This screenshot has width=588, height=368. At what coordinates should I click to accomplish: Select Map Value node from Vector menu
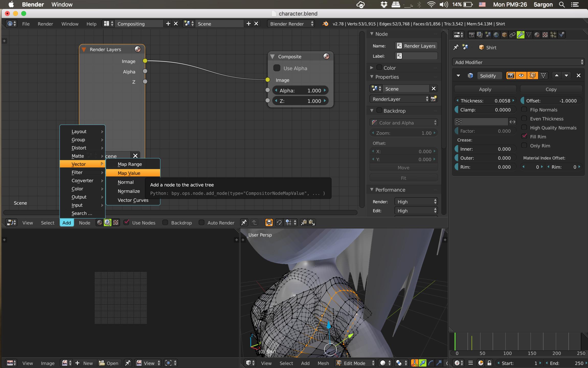(129, 173)
